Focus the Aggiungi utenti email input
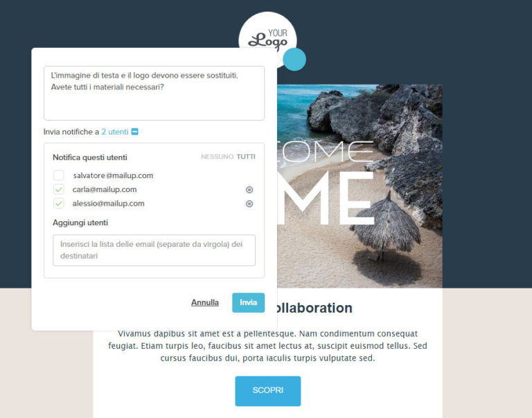 click(154, 250)
